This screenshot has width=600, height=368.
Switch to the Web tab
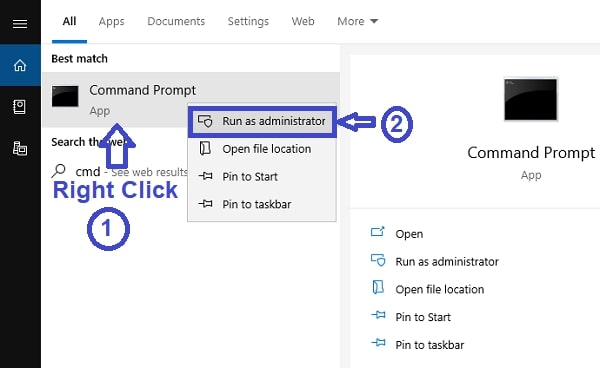(303, 21)
